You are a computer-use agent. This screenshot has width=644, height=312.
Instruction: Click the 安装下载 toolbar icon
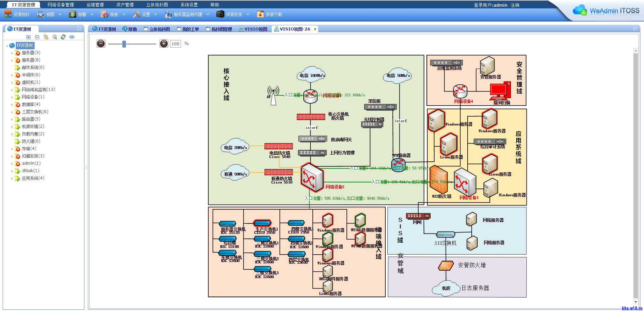(269, 14)
